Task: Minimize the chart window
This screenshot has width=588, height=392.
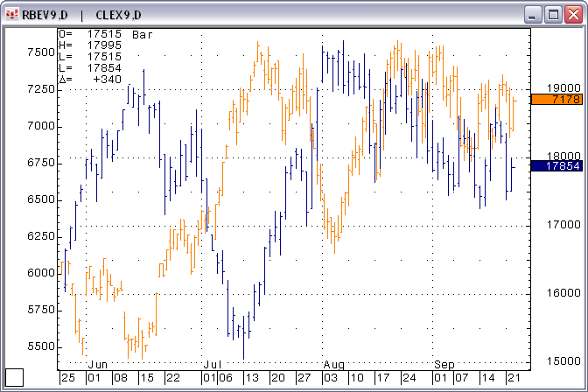Action: 532,15
